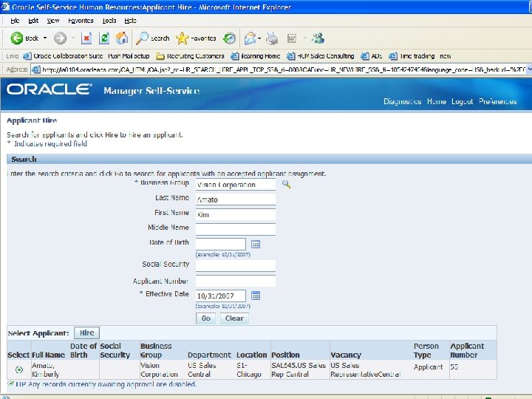The image size is (532, 399).
Task: Open the Favorites menu
Action: click(x=81, y=21)
